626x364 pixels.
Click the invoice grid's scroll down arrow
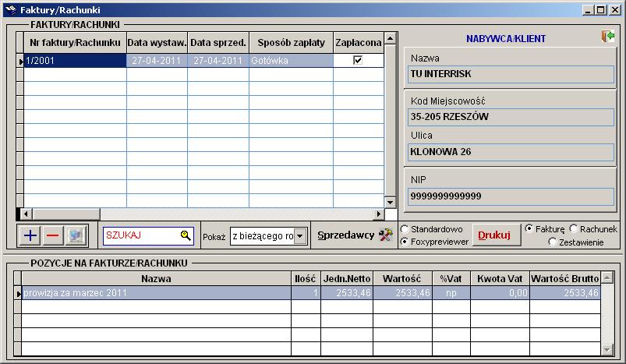(390, 203)
